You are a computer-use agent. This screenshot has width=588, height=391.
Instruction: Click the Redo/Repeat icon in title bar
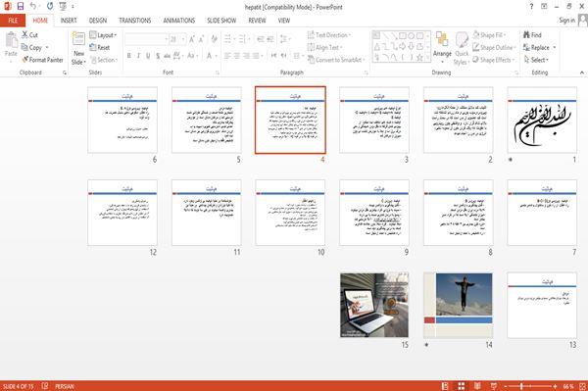click(x=50, y=7)
